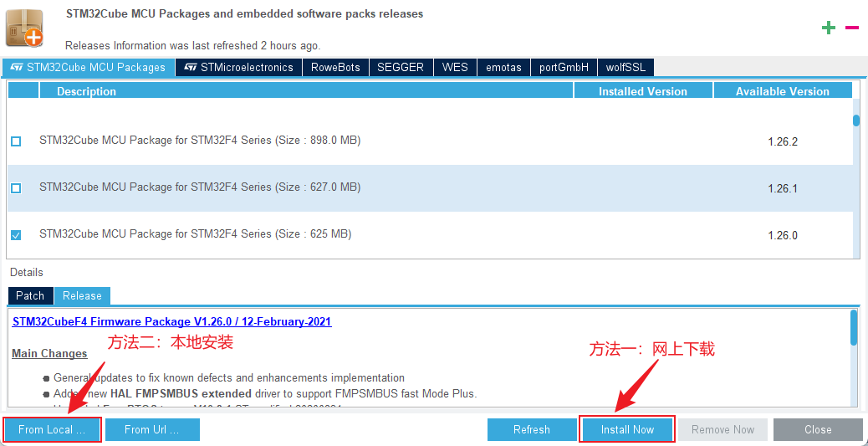Click the HAL FMPSMBUS extended driver bullet text
The width and height of the screenshot is (868, 446).
[x=264, y=394]
